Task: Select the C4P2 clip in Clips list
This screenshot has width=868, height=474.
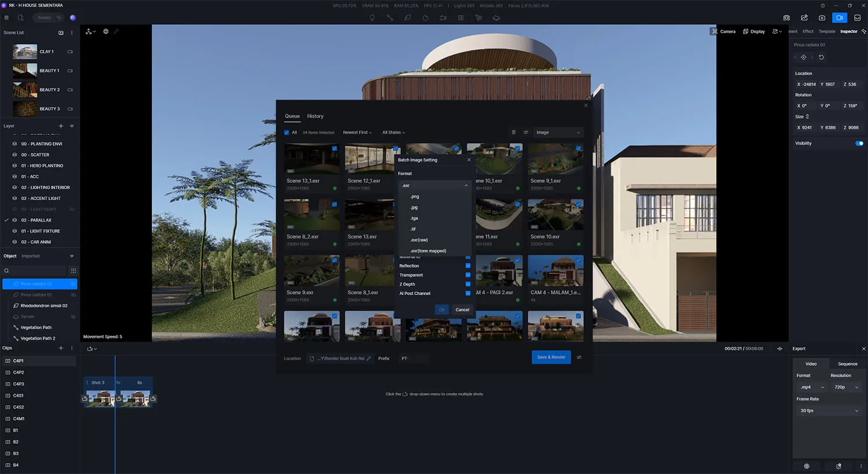Action: 39,372
